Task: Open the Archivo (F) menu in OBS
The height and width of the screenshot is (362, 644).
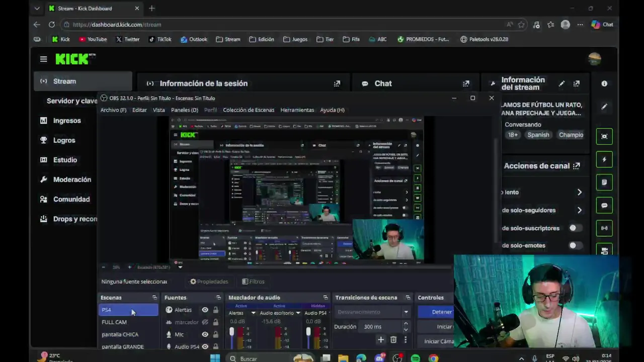Action: (113, 110)
